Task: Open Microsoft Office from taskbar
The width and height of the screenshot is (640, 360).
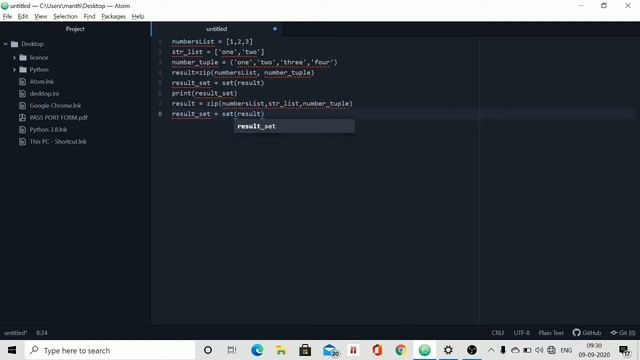Action: point(377,350)
